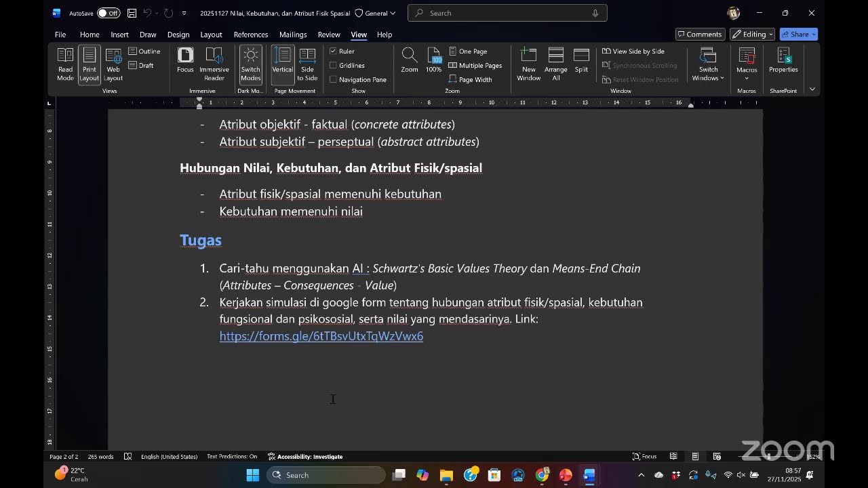The width and height of the screenshot is (868, 488).
Task: Open the Zoom dialog magnifier
Action: pos(410,60)
